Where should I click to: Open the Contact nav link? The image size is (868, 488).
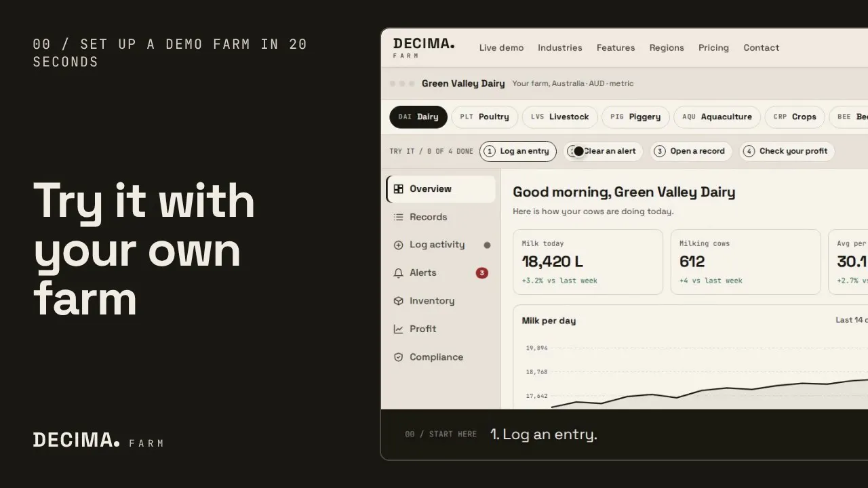761,48
